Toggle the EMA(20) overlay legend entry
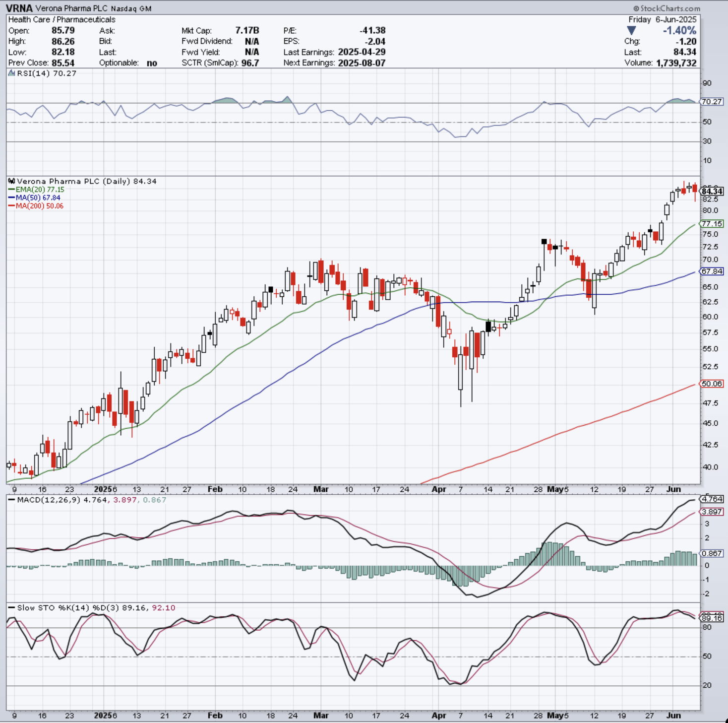 (x=37, y=190)
